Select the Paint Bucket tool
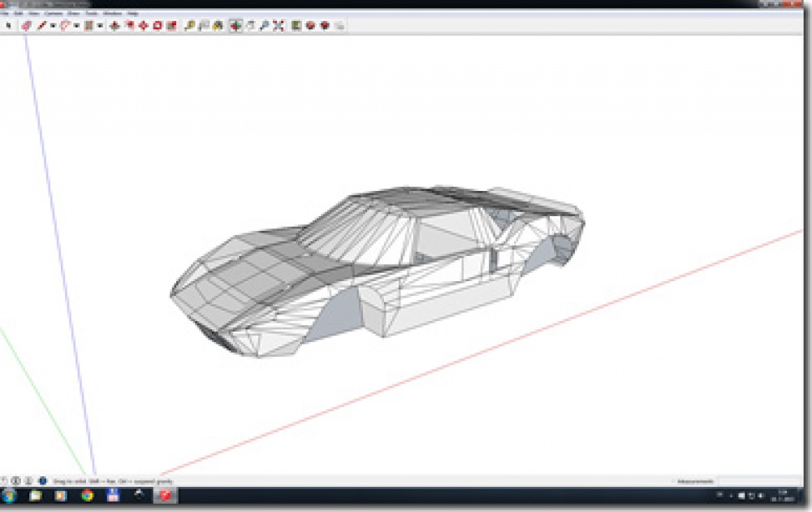 click(218, 25)
